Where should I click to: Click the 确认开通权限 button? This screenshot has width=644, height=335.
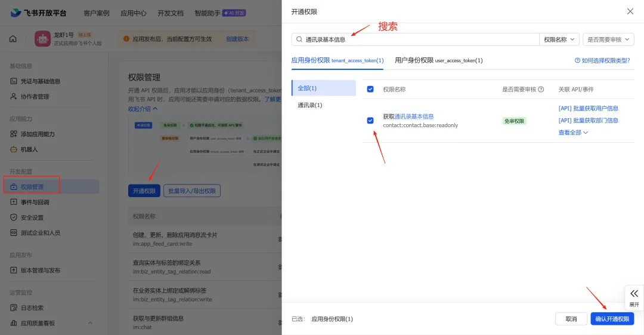point(612,319)
